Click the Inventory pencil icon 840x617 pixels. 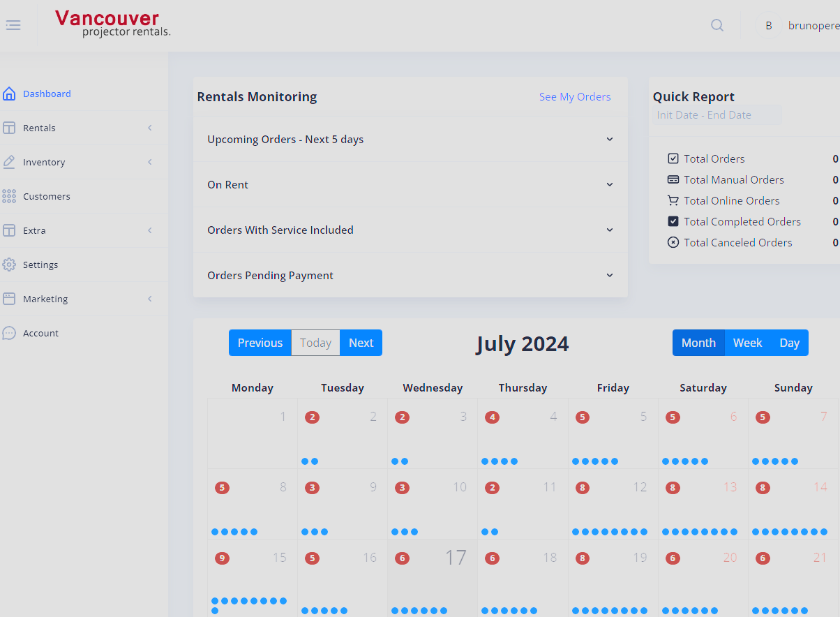point(9,162)
